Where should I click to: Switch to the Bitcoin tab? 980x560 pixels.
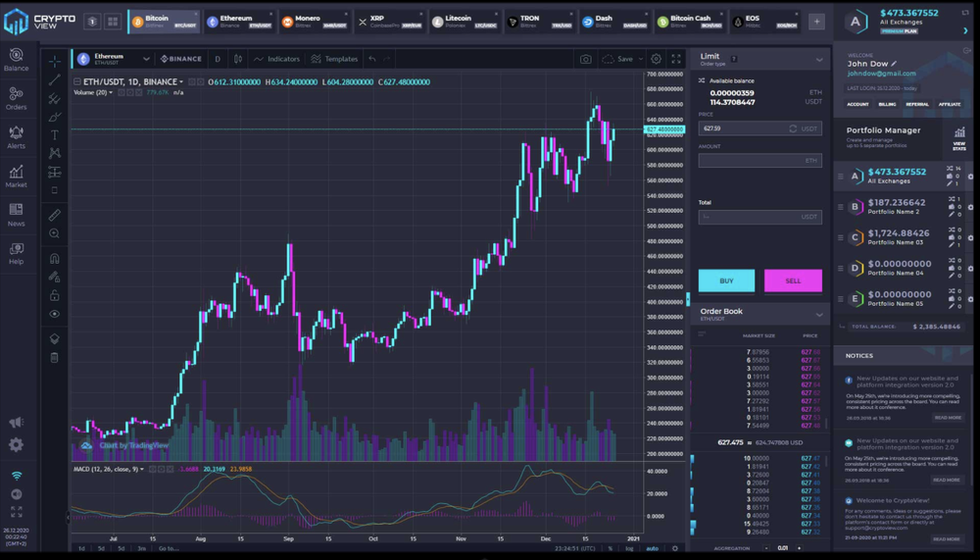[164, 22]
